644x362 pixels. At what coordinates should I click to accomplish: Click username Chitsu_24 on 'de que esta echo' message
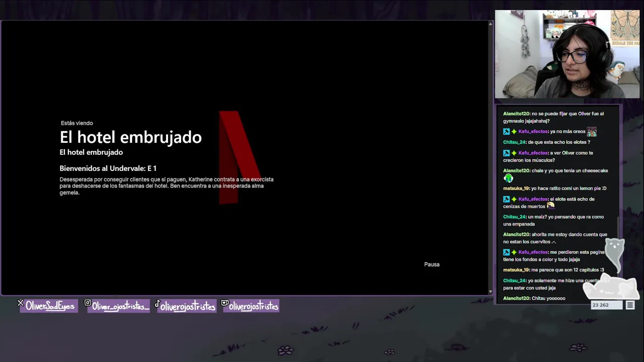[x=514, y=142]
